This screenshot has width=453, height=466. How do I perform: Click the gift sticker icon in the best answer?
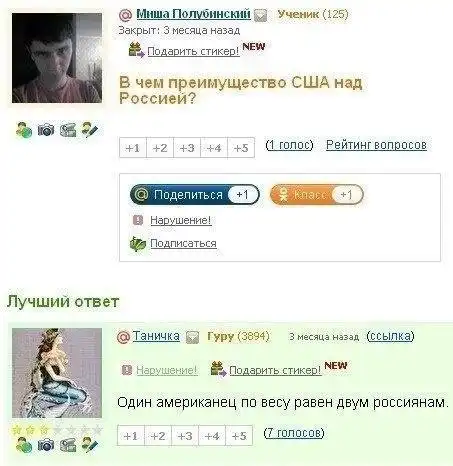pyautogui.click(x=218, y=369)
